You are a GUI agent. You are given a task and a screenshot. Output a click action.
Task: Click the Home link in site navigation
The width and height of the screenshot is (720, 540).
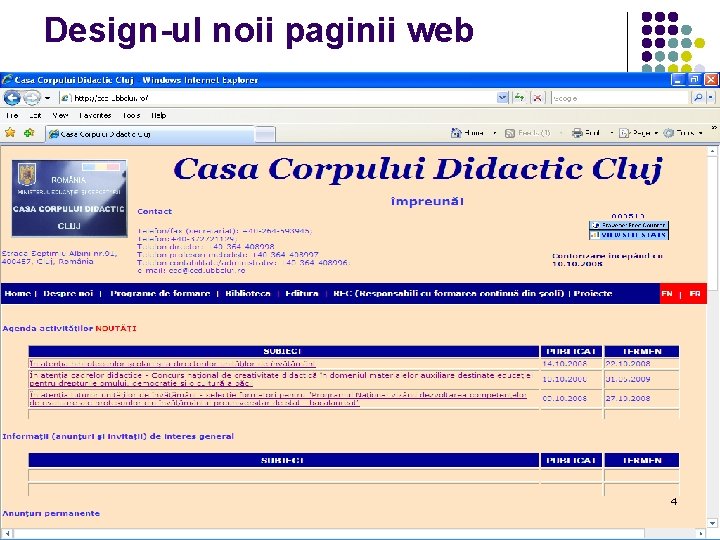17,293
